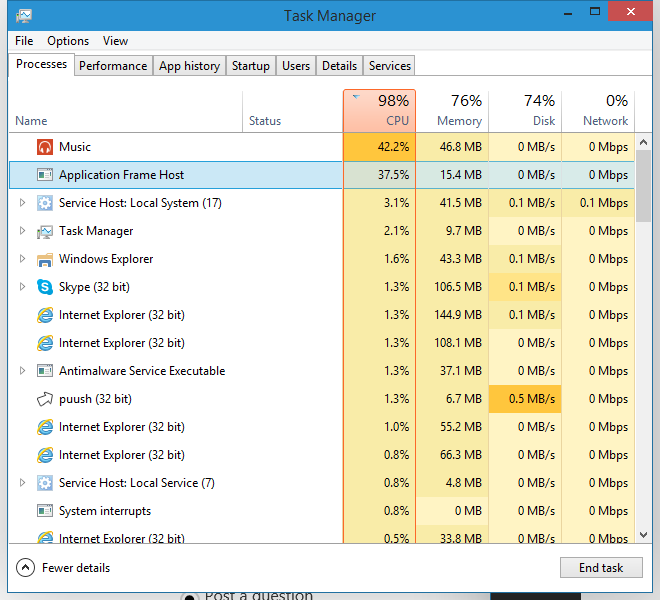Screen dimensions: 660x600
Task: Click the Internet Explorer icon with 144.9 MB
Action: click(x=45, y=315)
